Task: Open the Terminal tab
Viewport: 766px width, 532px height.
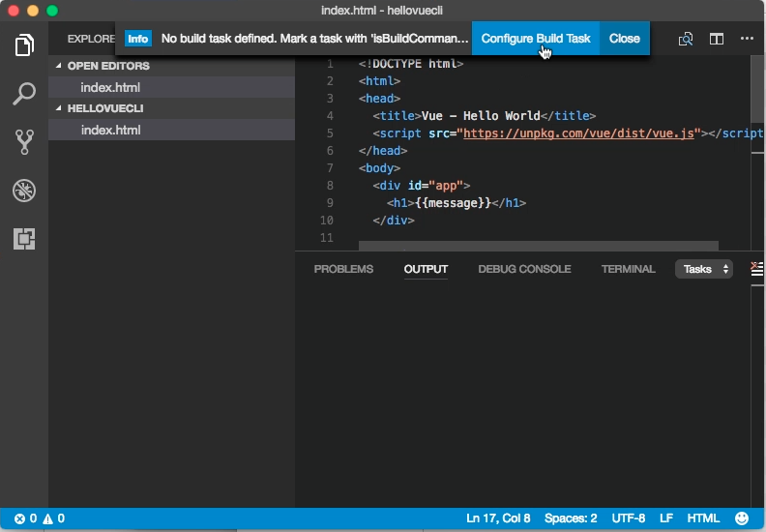Action: [629, 269]
